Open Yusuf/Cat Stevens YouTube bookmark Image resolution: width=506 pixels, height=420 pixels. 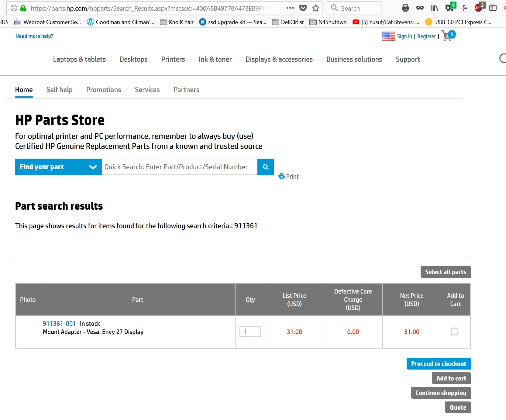click(386, 22)
